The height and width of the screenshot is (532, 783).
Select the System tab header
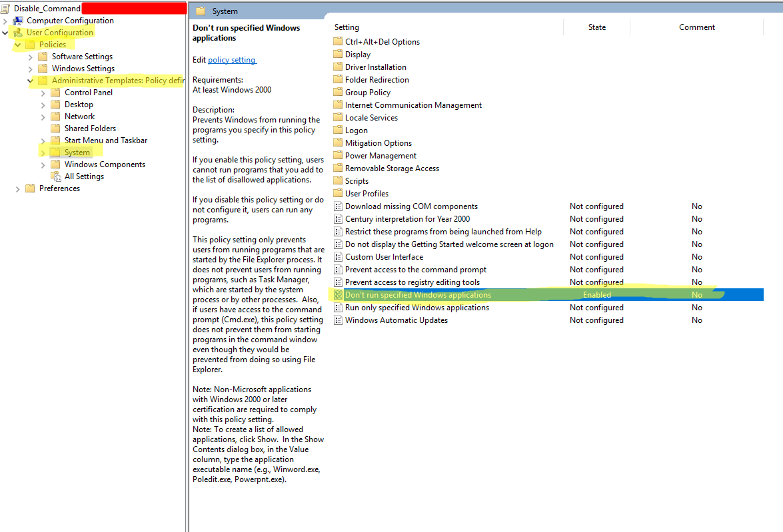click(225, 11)
